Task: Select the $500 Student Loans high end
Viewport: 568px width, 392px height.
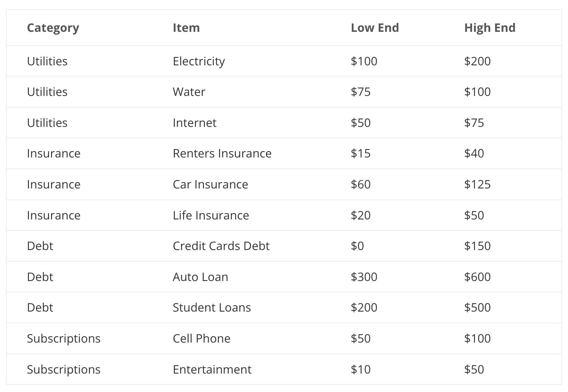Action: 477,307
